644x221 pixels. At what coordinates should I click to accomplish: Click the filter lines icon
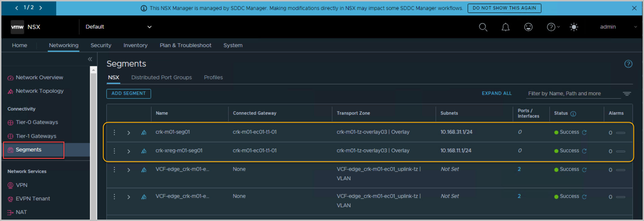point(627,94)
